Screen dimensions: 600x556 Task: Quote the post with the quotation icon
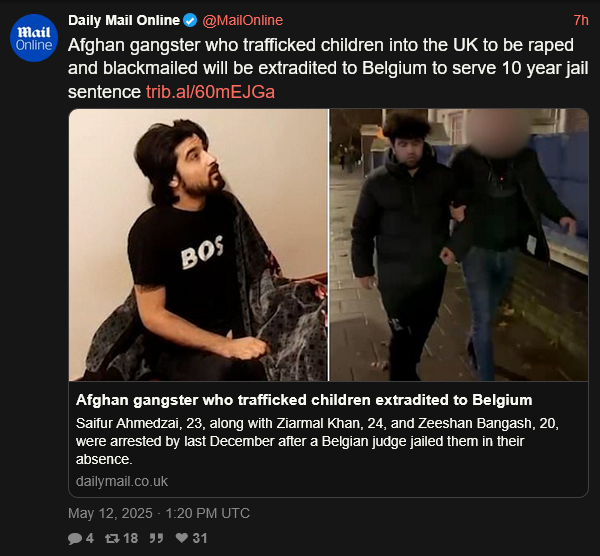(x=156, y=538)
